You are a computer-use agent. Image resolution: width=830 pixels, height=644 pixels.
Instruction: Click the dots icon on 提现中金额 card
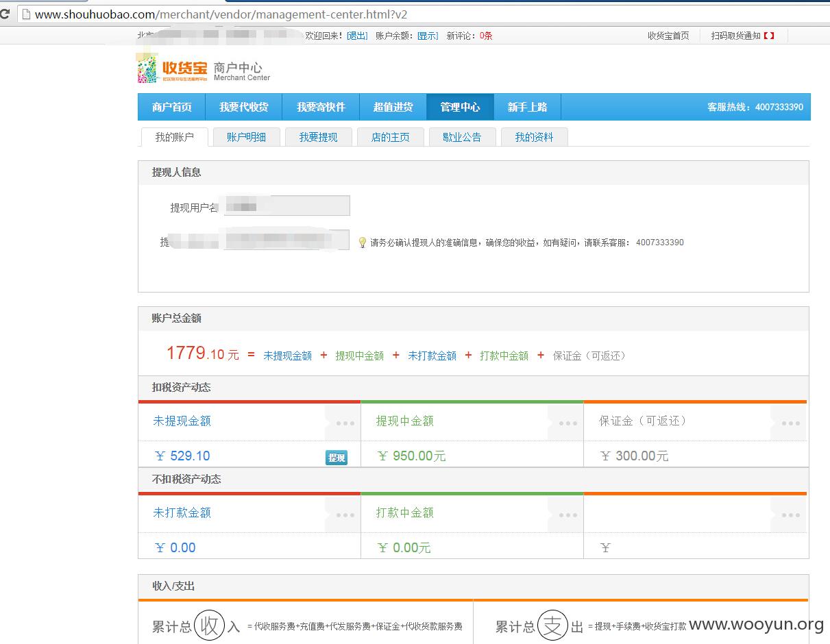pyautogui.click(x=567, y=423)
